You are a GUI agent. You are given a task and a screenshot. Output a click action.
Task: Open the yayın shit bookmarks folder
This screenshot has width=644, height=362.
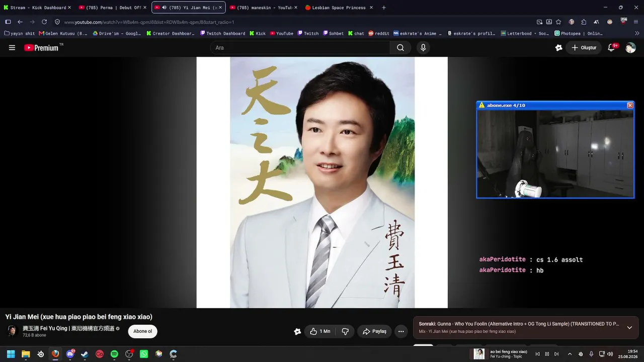20,33
